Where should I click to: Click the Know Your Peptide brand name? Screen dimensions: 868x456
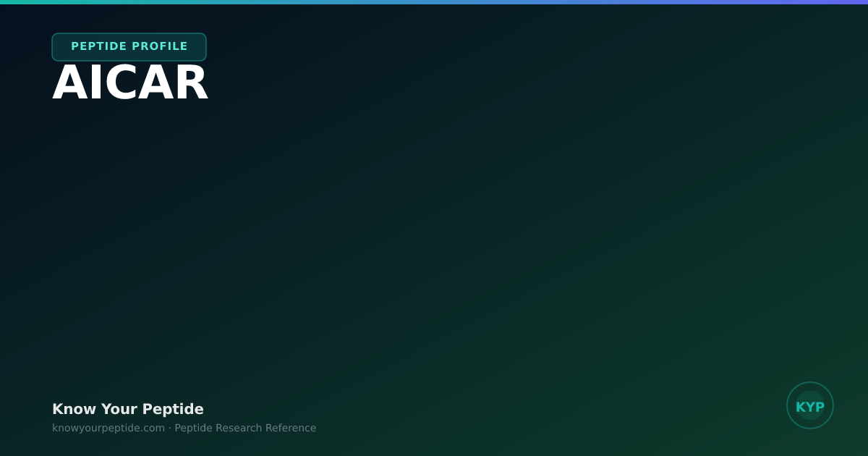[128, 409]
